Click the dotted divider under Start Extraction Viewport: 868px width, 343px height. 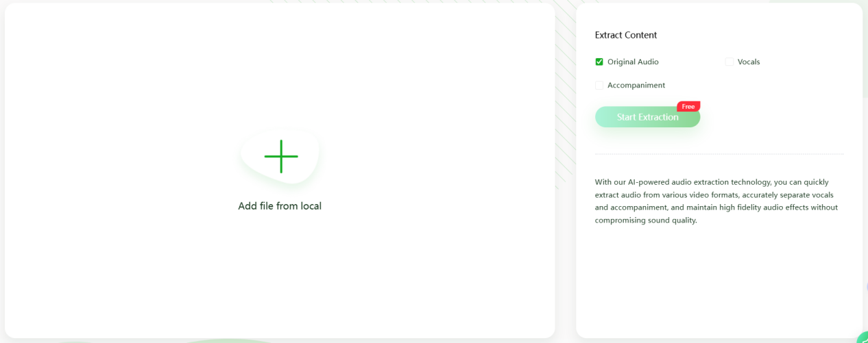pos(719,154)
